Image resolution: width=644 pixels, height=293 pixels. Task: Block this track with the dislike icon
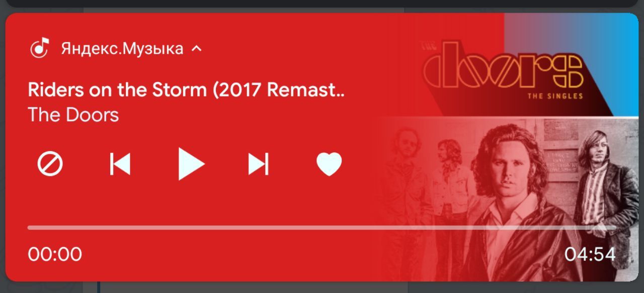(50, 164)
